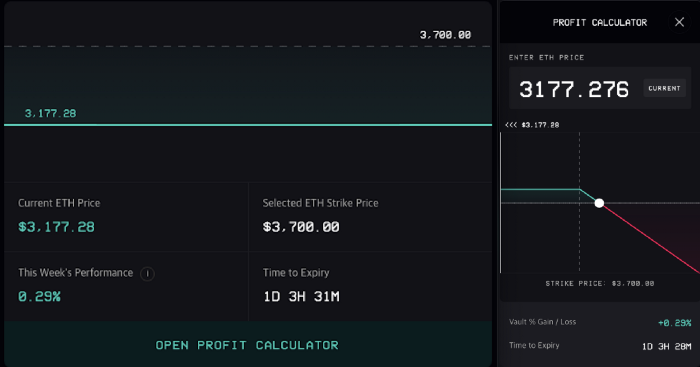Click the 3,700.00 strike label on chart
The image size is (700, 367).
click(x=445, y=35)
